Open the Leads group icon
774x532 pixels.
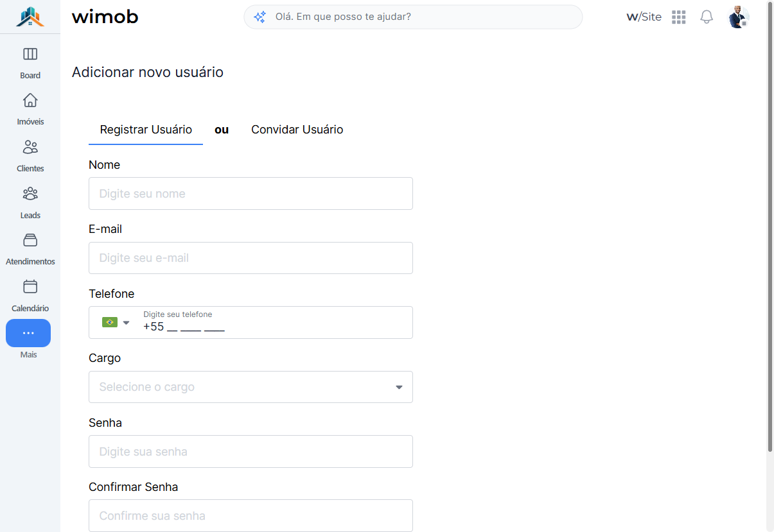30,194
